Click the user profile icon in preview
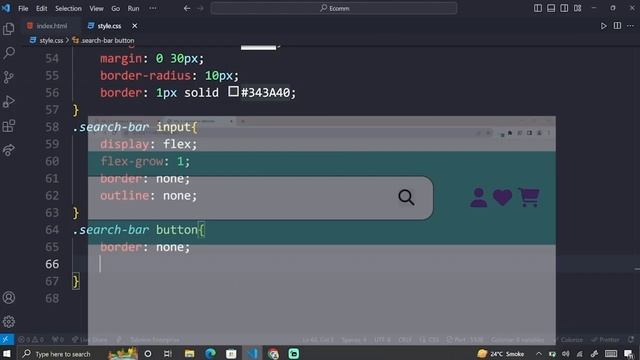The width and height of the screenshot is (640, 360). pos(478,198)
